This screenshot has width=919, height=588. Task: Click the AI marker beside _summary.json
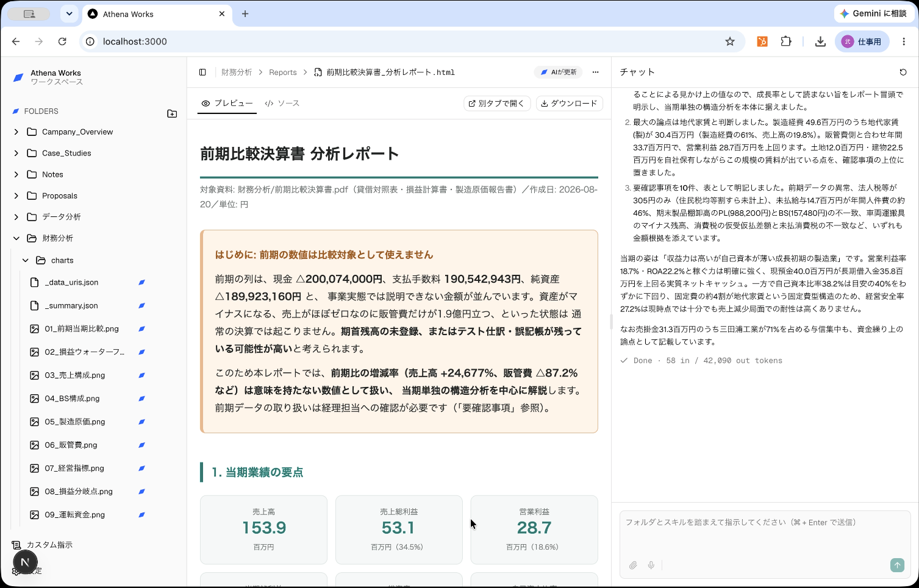[141, 305]
